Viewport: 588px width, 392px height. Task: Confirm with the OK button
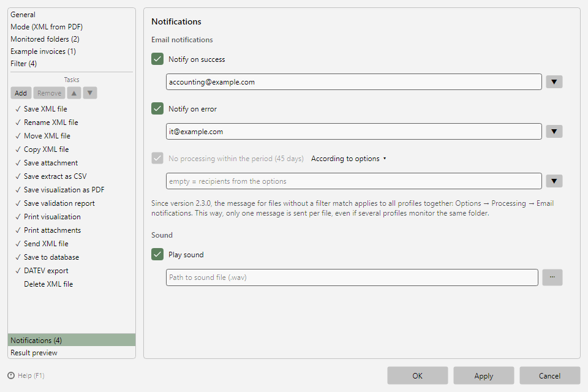pyautogui.click(x=417, y=375)
